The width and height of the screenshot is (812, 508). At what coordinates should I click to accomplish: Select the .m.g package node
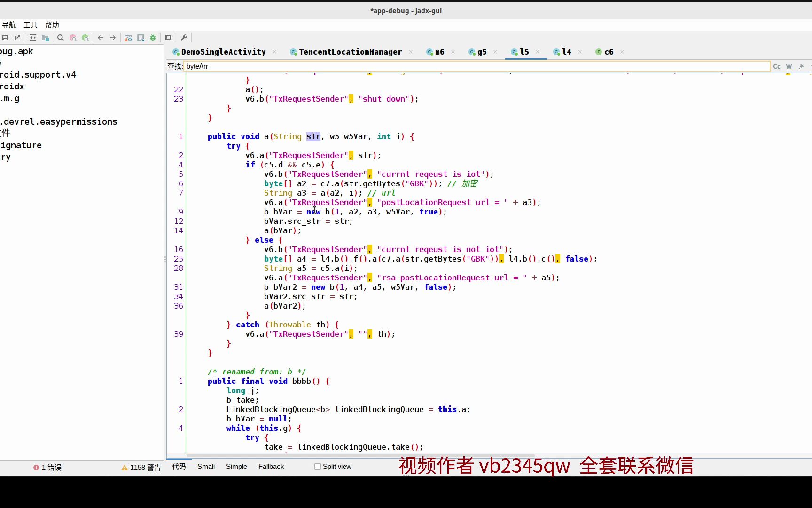click(x=10, y=98)
